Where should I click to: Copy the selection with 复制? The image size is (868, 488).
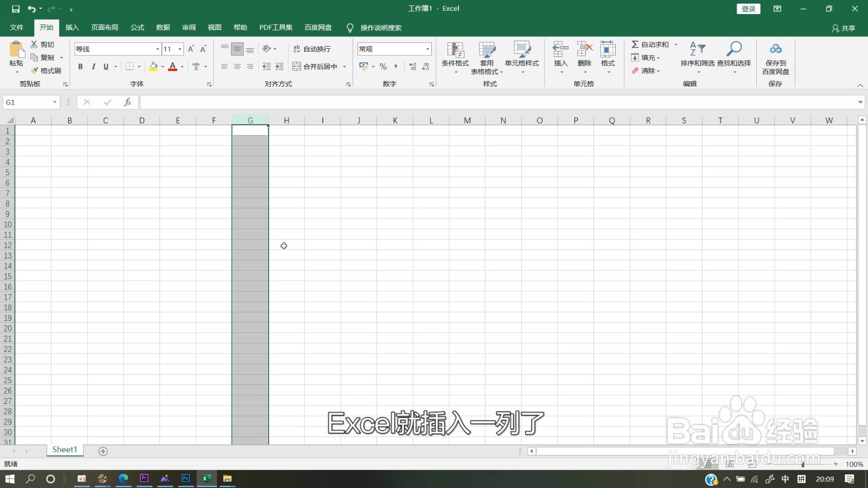tap(43, 57)
